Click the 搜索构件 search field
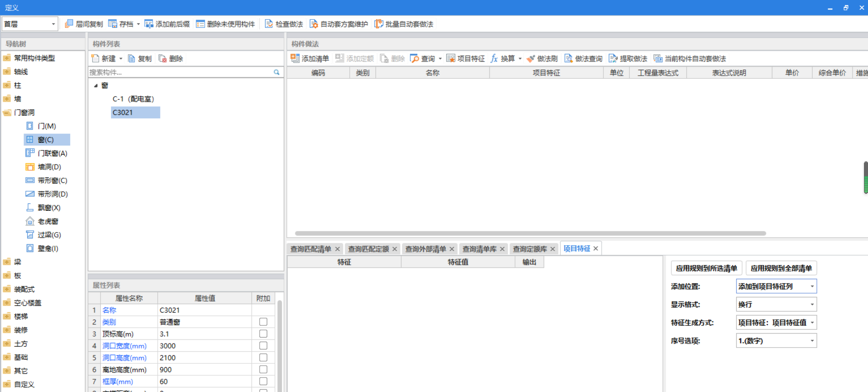 tap(180, 72)
